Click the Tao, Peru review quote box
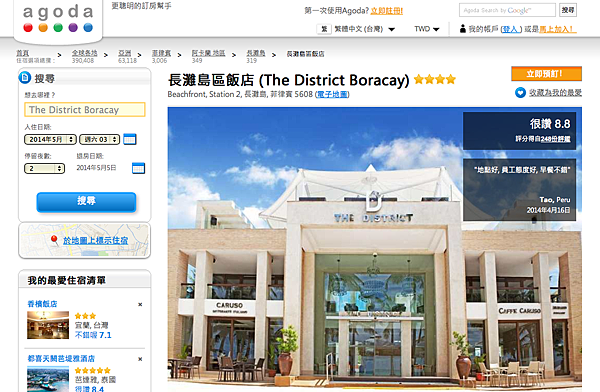Viewport: 600px width, 392px height. 519,190
